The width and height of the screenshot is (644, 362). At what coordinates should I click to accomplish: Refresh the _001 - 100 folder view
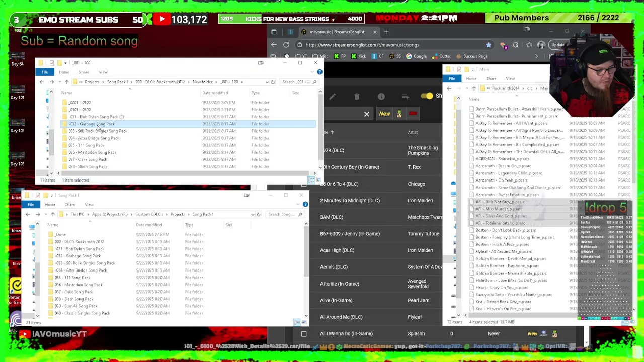(x=273, y=82)
